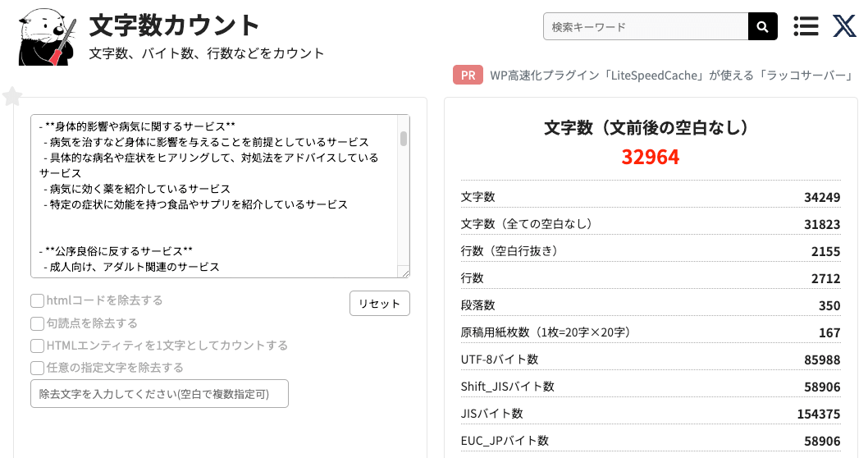Select the red 32964 character count

(x=651, y=157)
